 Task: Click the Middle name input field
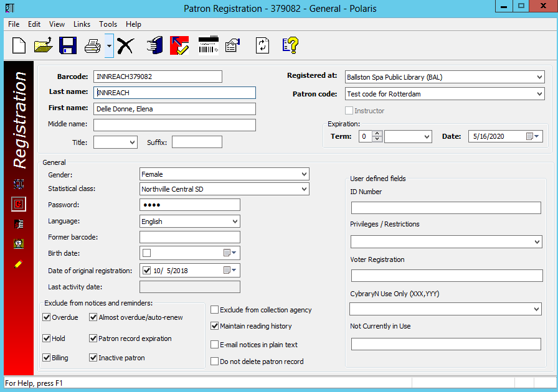pyautogui.click(x=174, y=125)
